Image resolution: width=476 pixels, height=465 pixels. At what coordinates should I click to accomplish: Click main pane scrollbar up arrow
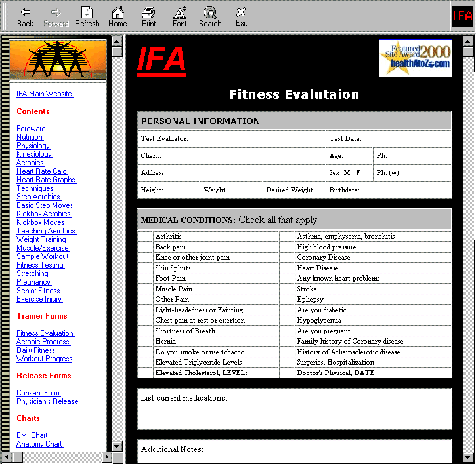(468, 41)
